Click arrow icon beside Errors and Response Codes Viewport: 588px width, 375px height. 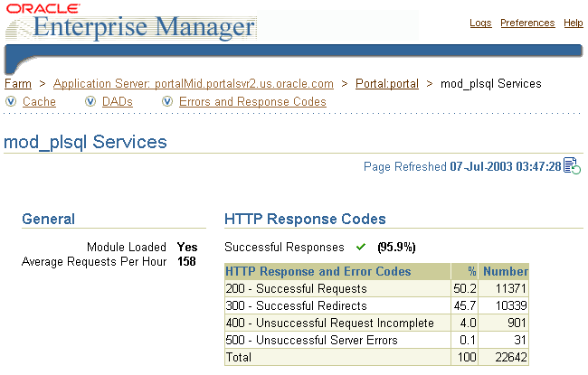click(x=167, y=101)
